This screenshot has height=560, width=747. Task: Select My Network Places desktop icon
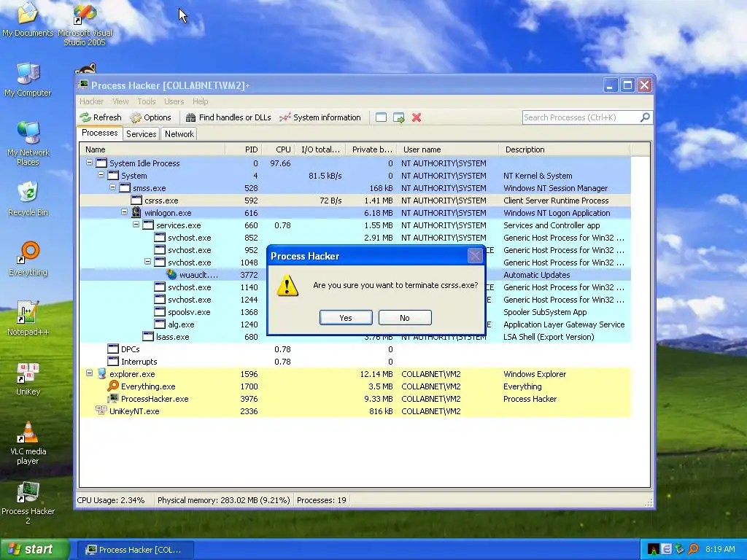point(28,144)
